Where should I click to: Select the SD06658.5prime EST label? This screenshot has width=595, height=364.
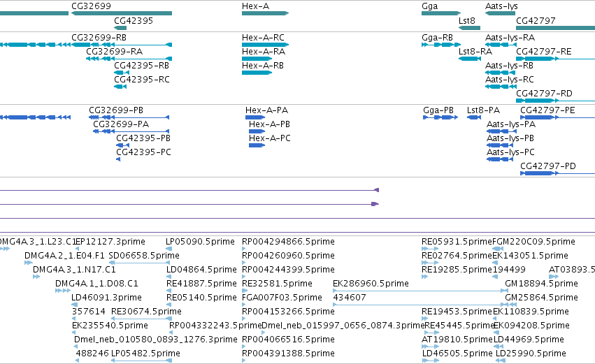(144, 256)
